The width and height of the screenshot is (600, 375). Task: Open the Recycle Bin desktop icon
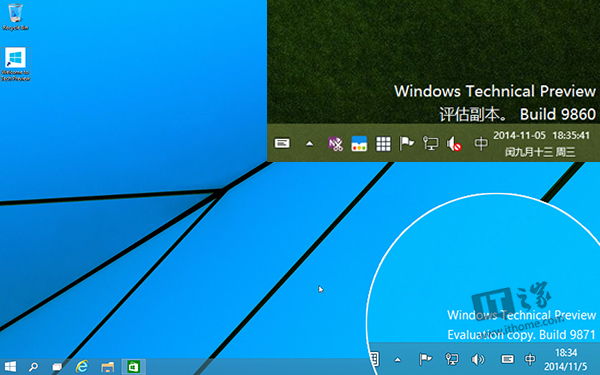tap(15, 16)
